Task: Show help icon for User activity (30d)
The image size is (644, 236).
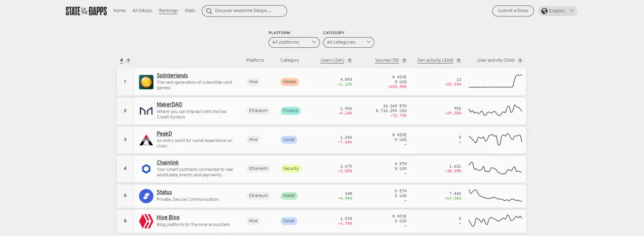Action: (520, 61)
